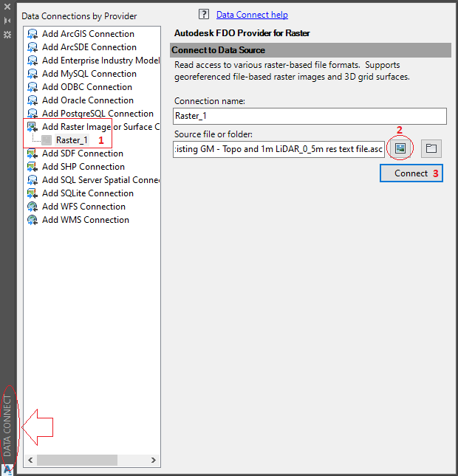Select Add ODBC Connection
The width and height of the screenshot is (458, 476).
87,87
